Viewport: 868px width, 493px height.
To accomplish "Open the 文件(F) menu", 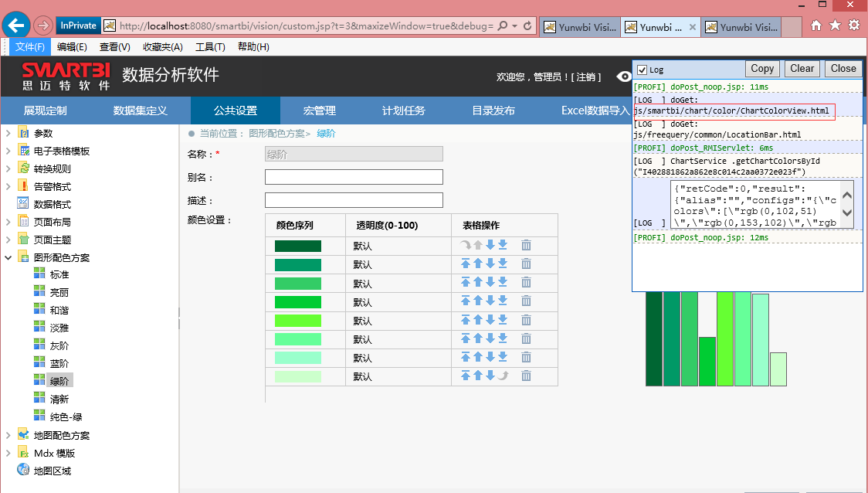I will (x=30, y=47).
